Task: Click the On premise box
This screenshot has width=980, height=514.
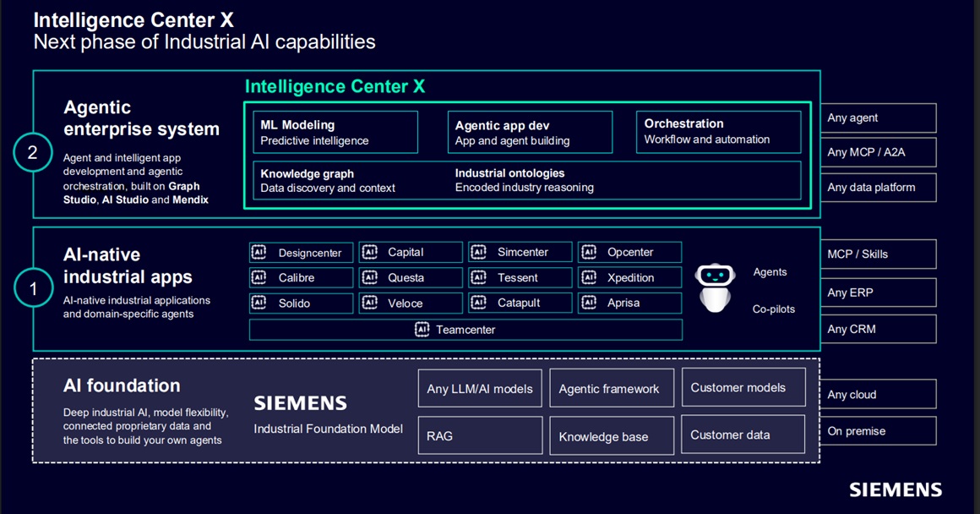Action: [x=878, y=431]
